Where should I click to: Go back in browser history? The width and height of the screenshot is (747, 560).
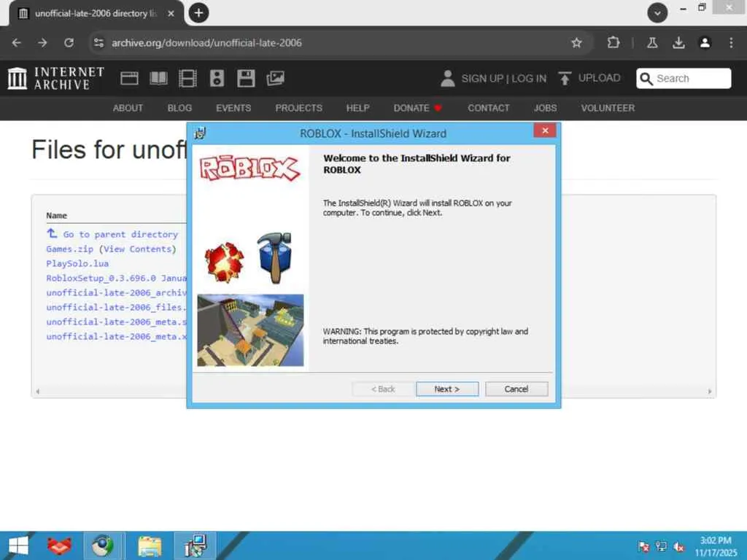[17, 43]
